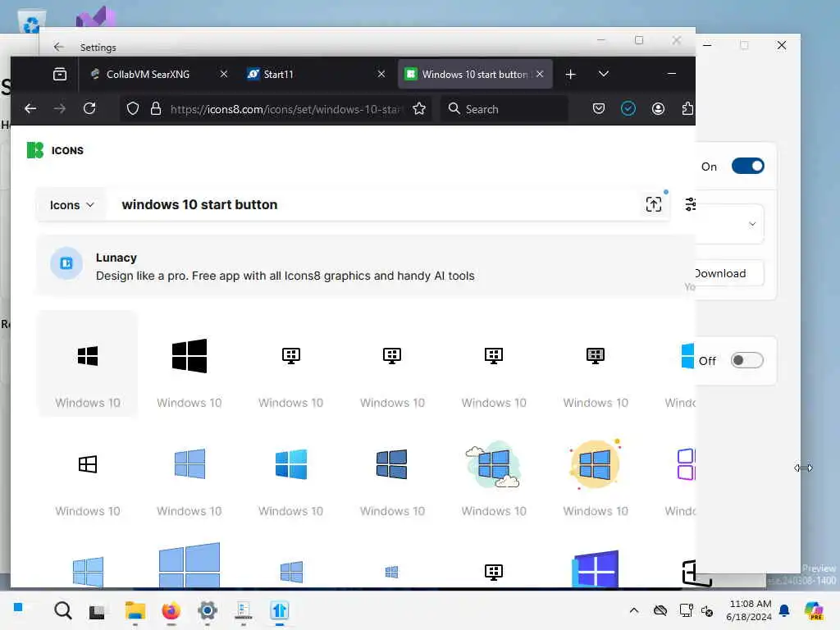Expand the Icons category dropdown
Image resolution: width=840 pixels, height=630 pixels.
[x=72, y=204]
